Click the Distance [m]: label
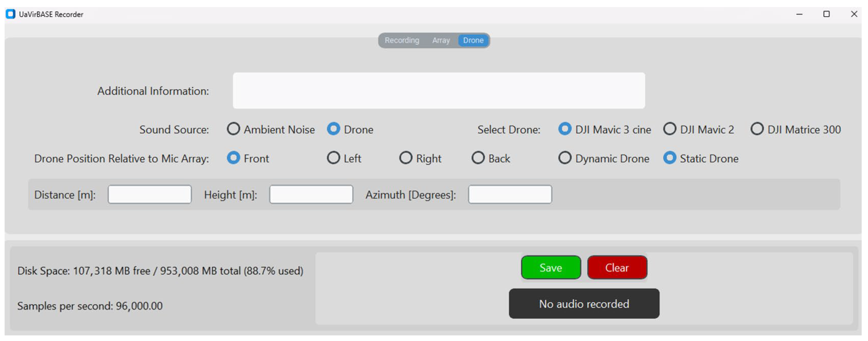The image size is (868, 341). coord(65,195)
